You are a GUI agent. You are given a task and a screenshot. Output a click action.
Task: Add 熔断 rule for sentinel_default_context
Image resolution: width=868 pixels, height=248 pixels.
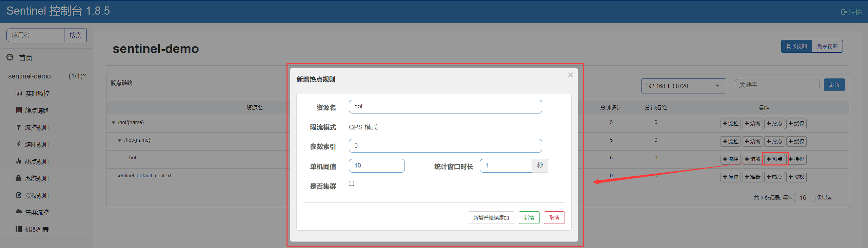click(753, 177)
